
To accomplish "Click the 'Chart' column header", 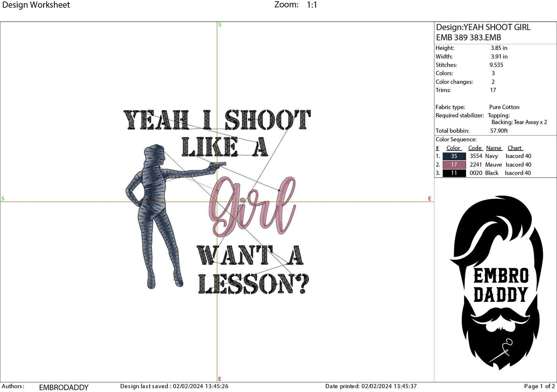I will [x=515, y=148].
